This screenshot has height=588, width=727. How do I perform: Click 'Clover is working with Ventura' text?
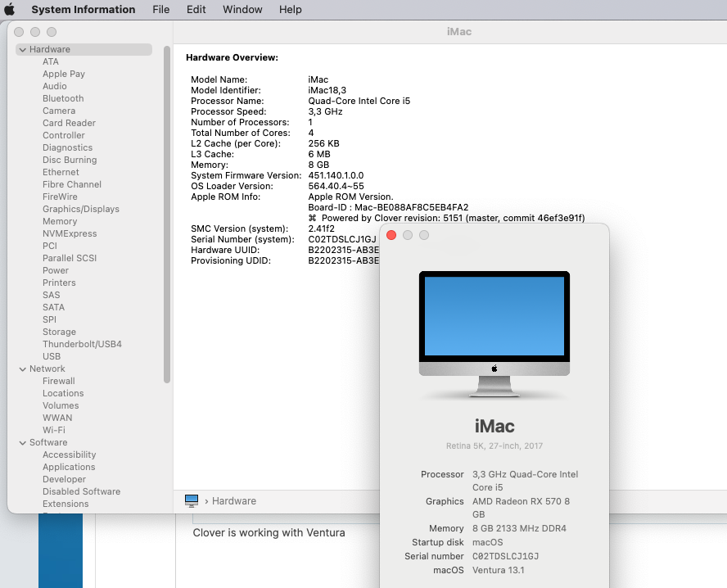(x=269, y=533)
